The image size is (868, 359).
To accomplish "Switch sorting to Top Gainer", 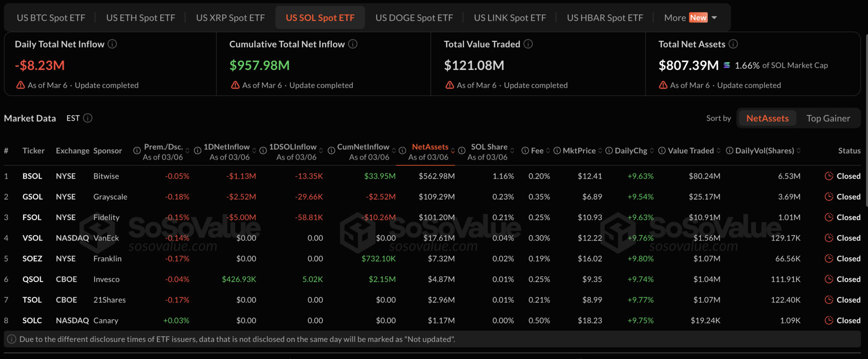I will pyautogui.click(x=828, y=119).
